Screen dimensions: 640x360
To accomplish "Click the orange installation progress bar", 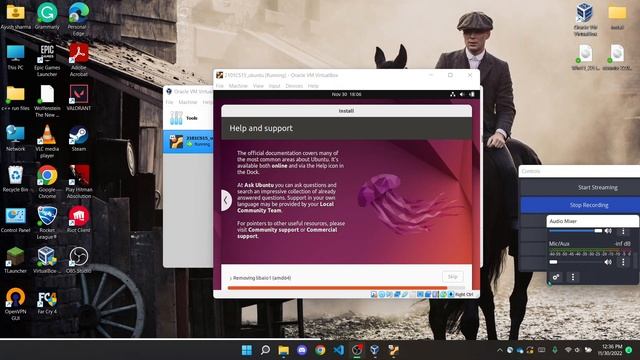I will [338, 288].
